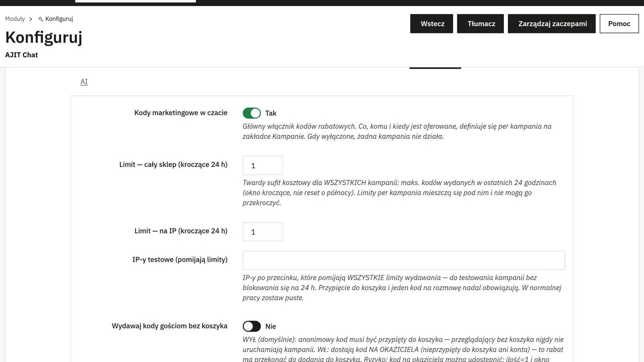Enable Wydawaj kody gościom bez koszyka switch

pos(252,326)
